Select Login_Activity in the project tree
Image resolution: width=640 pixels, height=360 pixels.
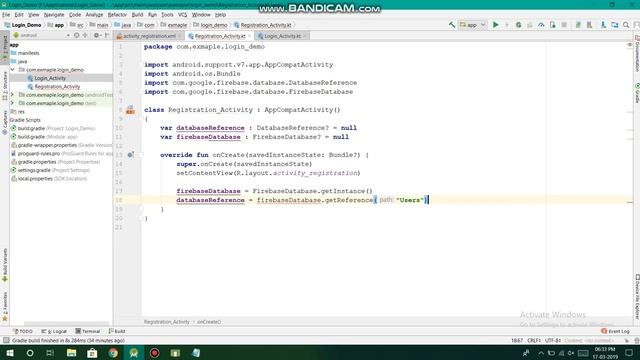[50, 78]
